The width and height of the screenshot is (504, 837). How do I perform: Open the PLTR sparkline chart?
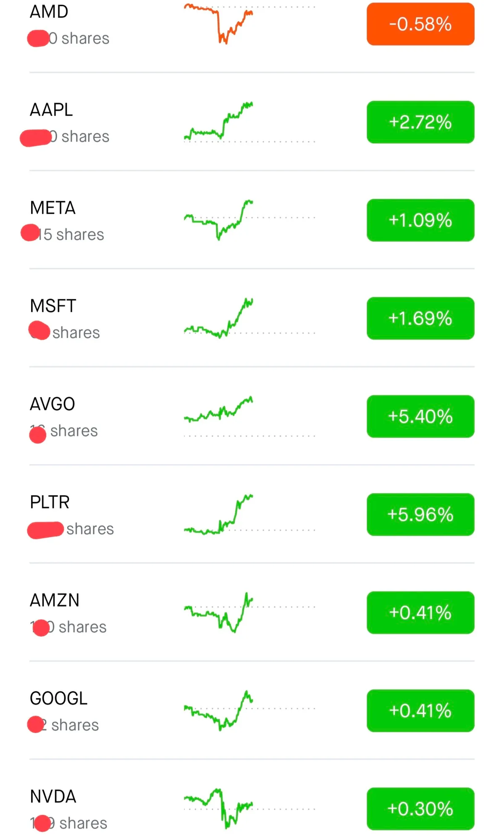pos(218,515)
